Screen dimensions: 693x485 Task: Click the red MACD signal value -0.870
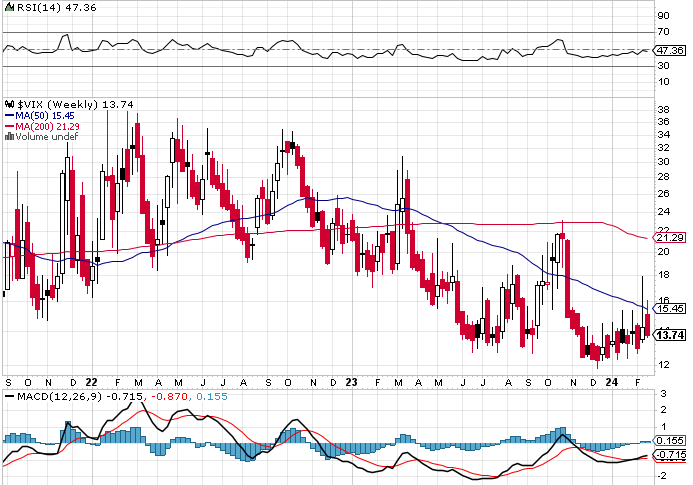tap(169, 397)
